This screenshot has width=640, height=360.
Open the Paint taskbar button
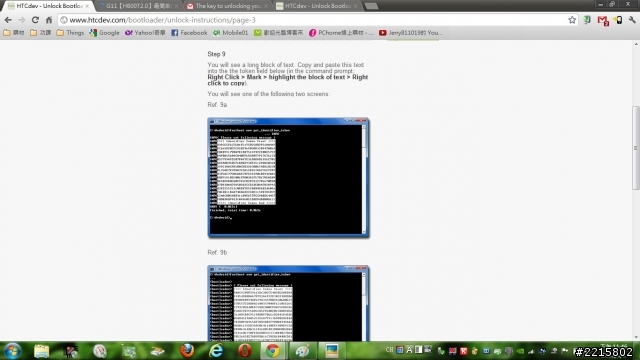click(302, 351)
